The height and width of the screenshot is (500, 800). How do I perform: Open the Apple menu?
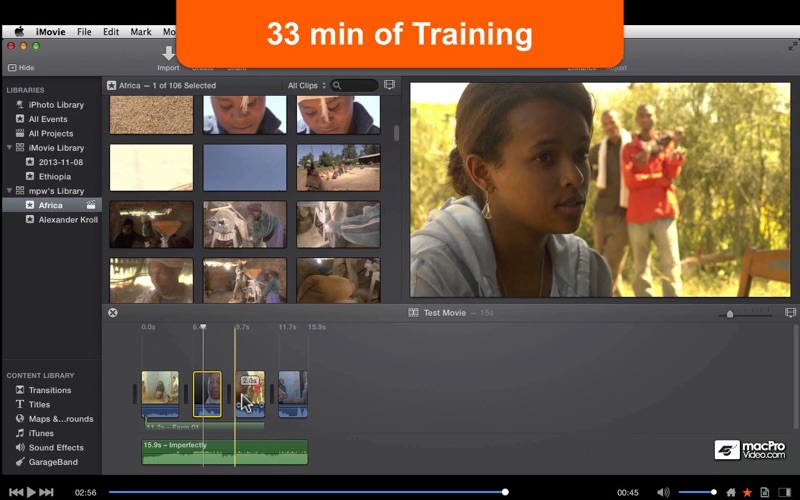pos(19,32)
